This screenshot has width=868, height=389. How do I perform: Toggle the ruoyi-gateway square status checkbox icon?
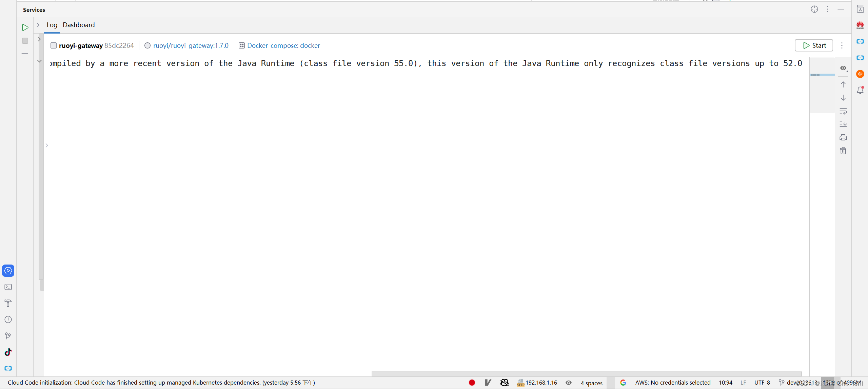click(54, 45)
